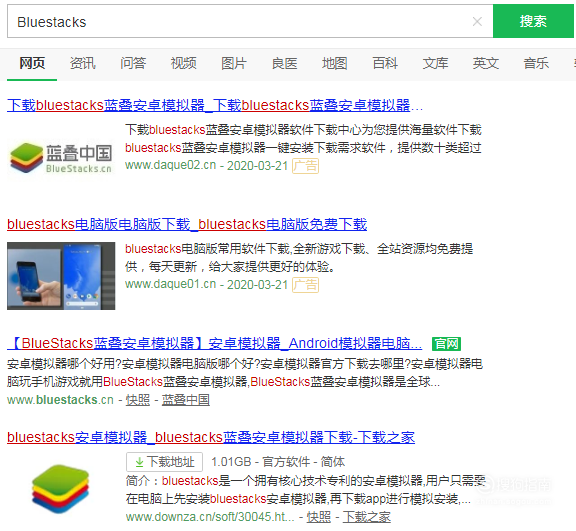Open the 问答 tab

[x=133, y=63]
